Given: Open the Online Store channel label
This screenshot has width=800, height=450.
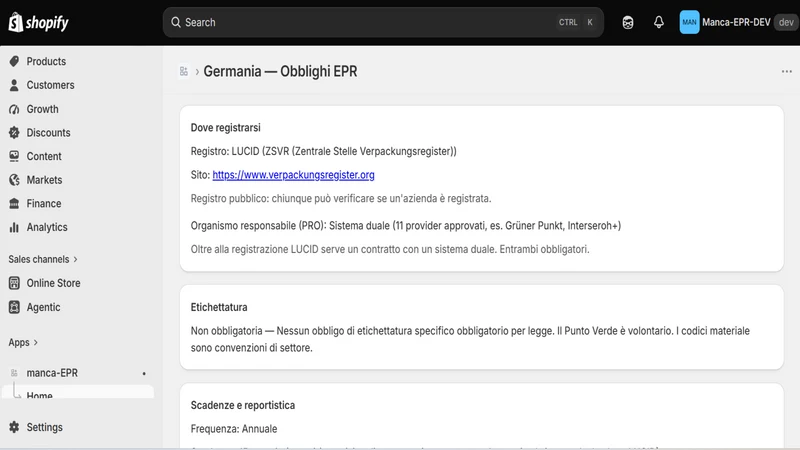Looking at the screenshot, I should [x=54, y=283].
